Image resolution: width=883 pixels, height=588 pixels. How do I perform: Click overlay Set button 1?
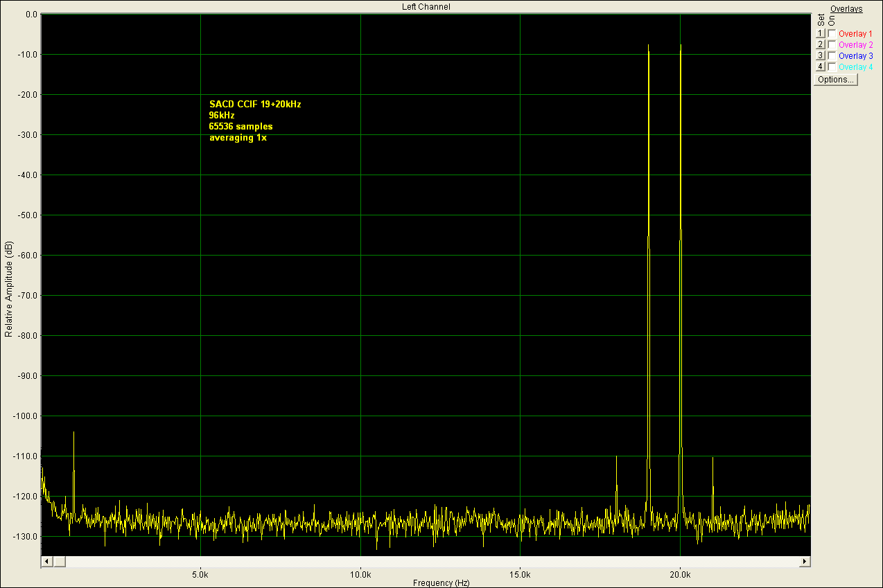click(x=820, y=33)
